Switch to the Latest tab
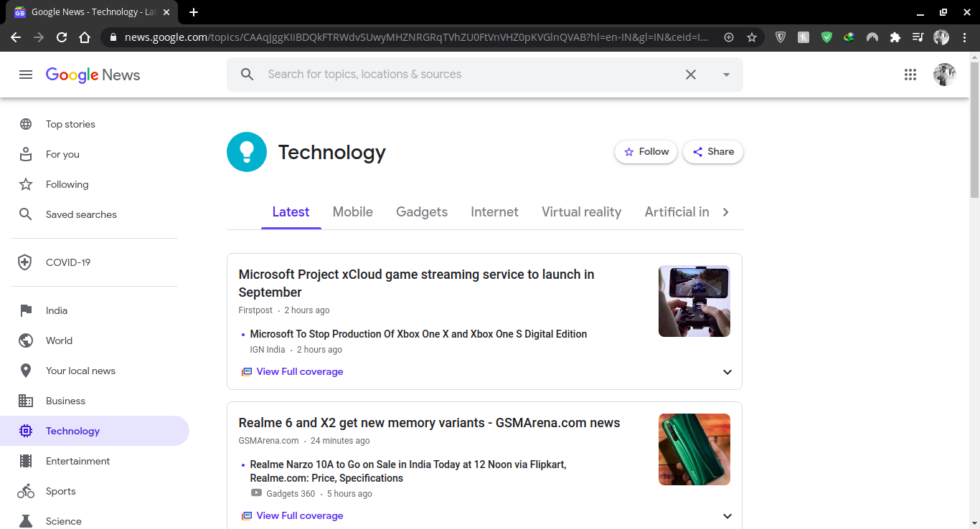The width and height of the screenshot is (980, 529). [x=291, y=212]
